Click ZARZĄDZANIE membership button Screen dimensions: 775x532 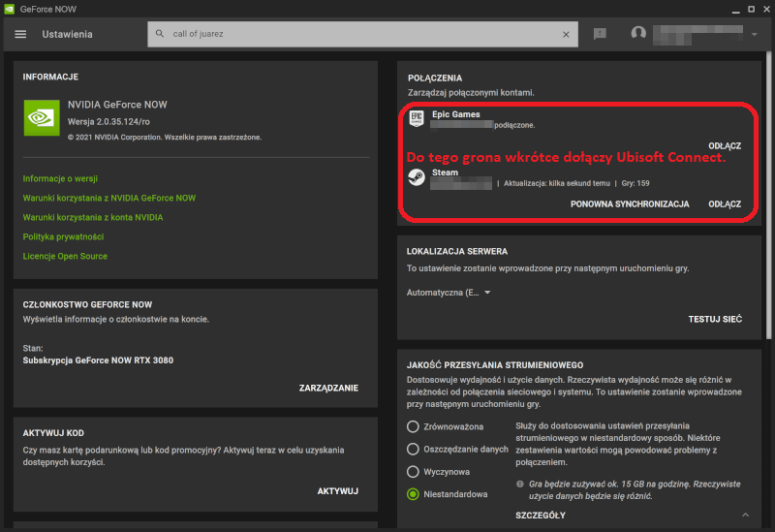pos(328,389)
